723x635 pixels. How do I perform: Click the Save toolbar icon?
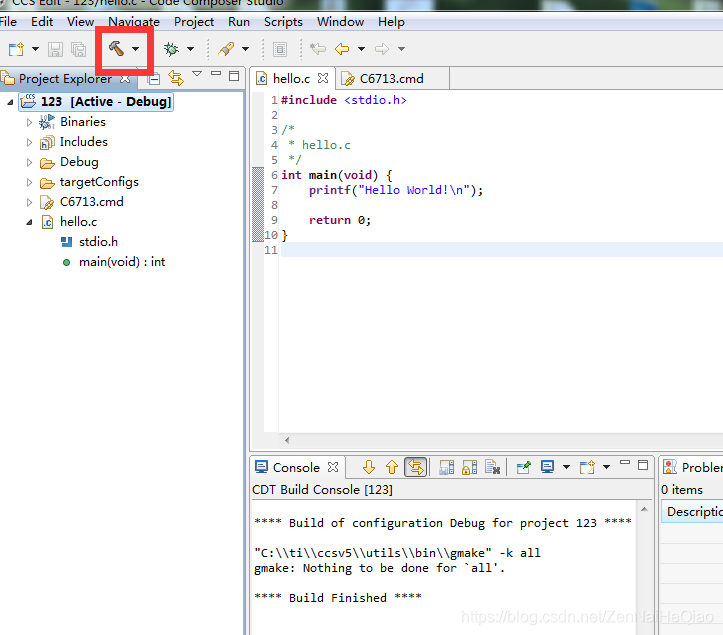[x=55, y=49]
